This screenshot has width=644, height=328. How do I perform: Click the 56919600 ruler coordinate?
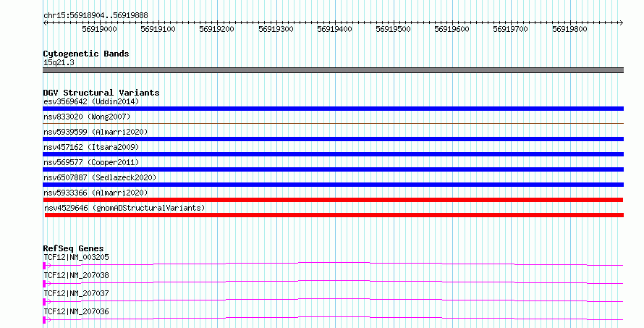point(452,29)
